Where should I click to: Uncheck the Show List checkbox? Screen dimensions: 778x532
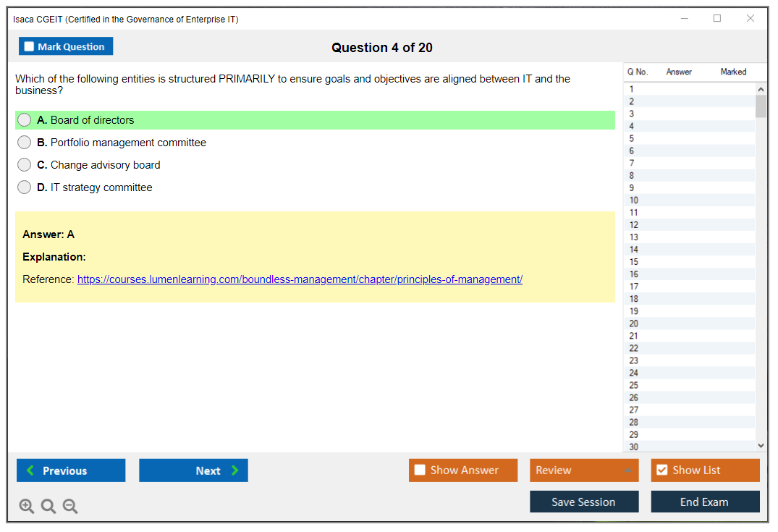[661, 470]
